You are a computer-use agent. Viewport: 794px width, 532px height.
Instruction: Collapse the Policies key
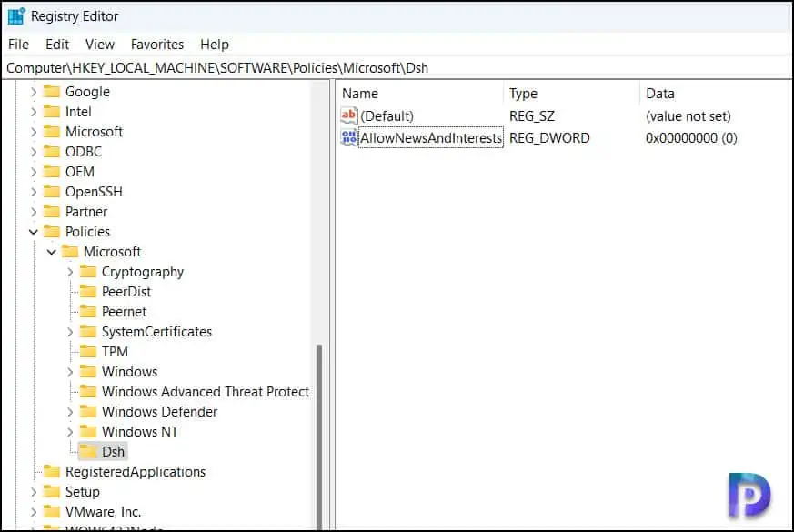click(34, 232)
